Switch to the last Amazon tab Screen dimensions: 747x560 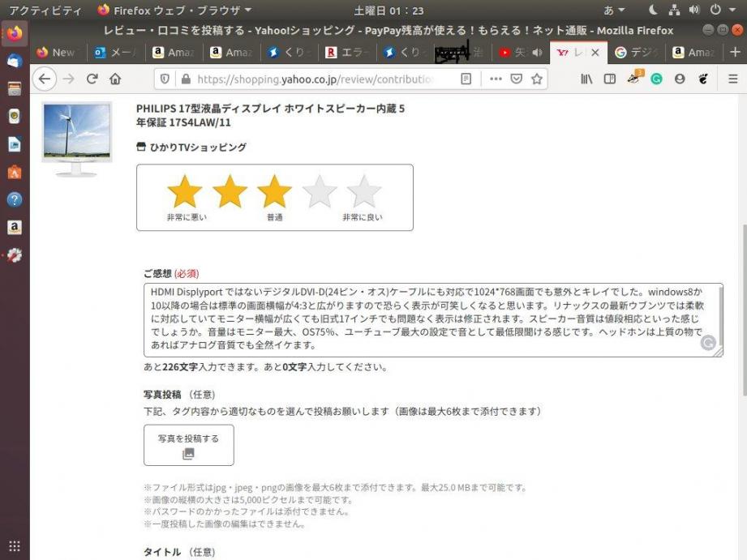(x=694, y=53)
